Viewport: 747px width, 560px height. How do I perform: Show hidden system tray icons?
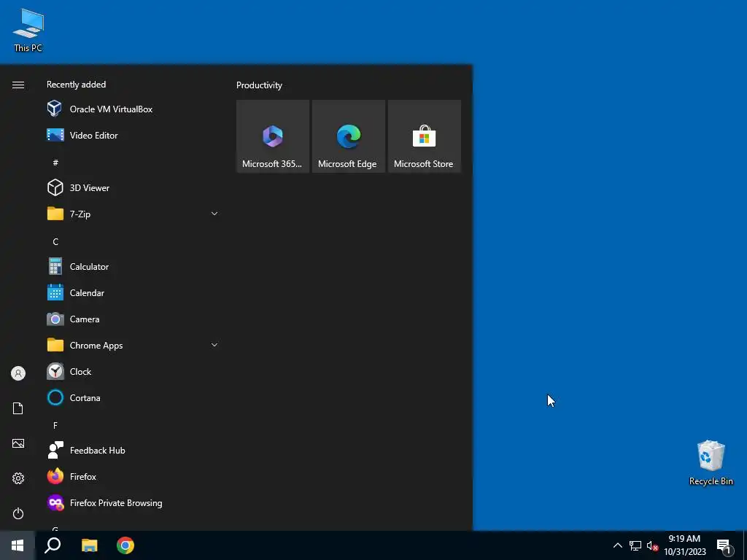pos(617,545)
